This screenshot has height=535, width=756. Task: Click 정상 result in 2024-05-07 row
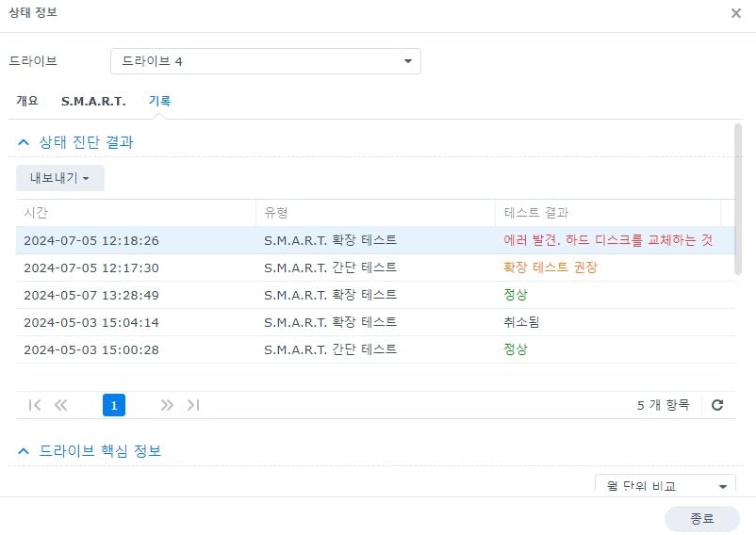click(x=516, y=295)
